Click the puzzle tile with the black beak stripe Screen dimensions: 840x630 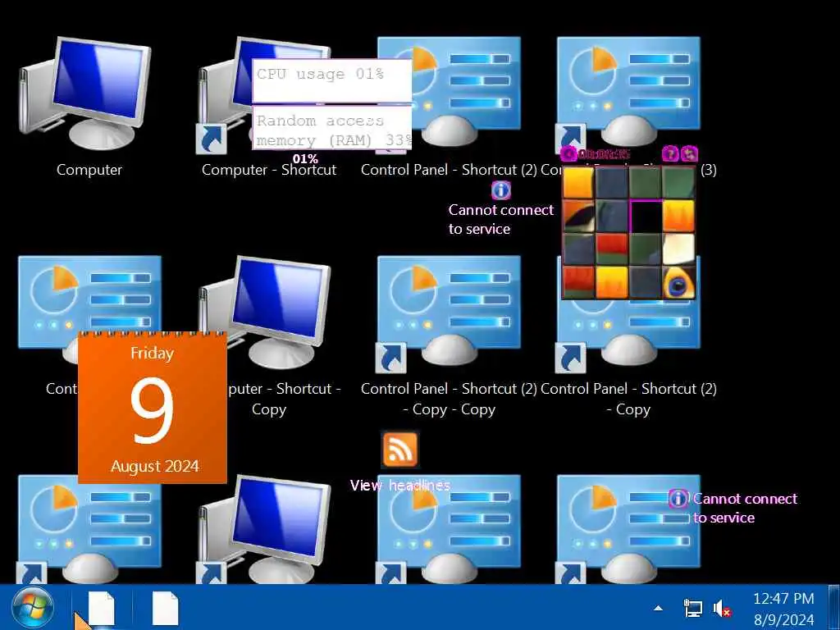578,216
